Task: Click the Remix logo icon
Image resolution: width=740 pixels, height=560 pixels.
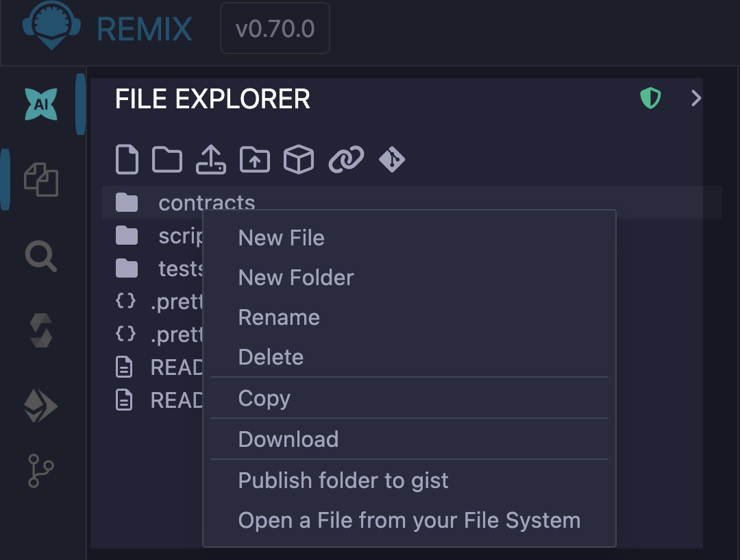Action: pyautogui.click(x=51, y=25)
